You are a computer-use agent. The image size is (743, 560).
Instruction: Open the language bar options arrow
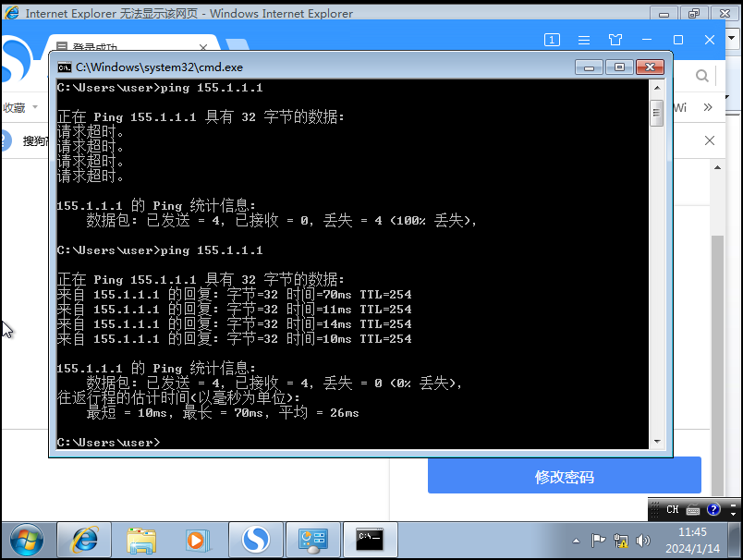(x=733, y=514)
